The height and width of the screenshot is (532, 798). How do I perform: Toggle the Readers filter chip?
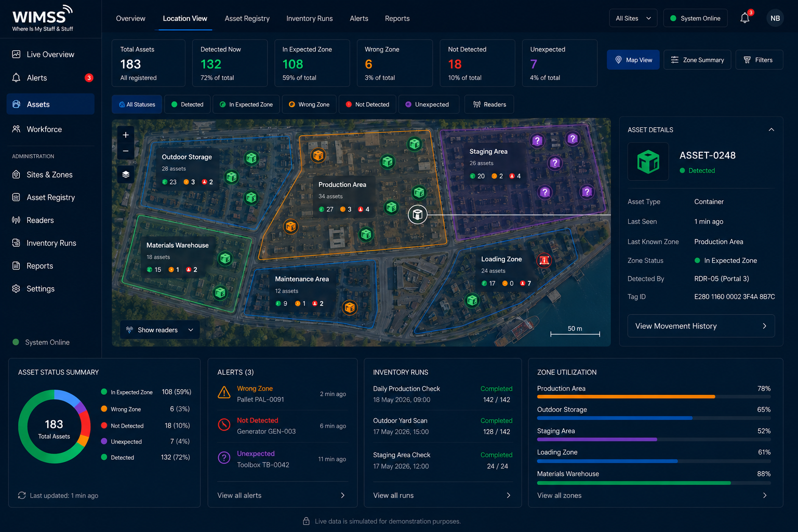coord(489,104)
